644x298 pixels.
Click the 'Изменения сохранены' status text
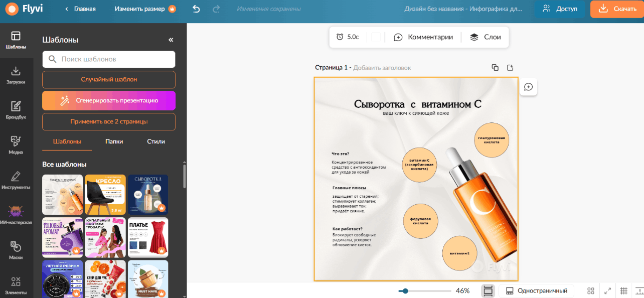pos(269,9)
